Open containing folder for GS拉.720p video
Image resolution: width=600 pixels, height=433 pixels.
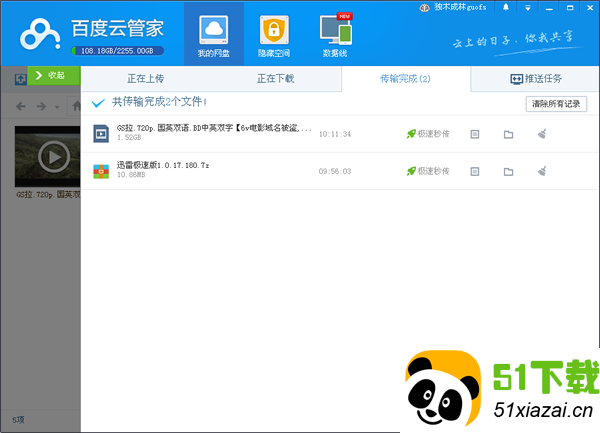508,134
